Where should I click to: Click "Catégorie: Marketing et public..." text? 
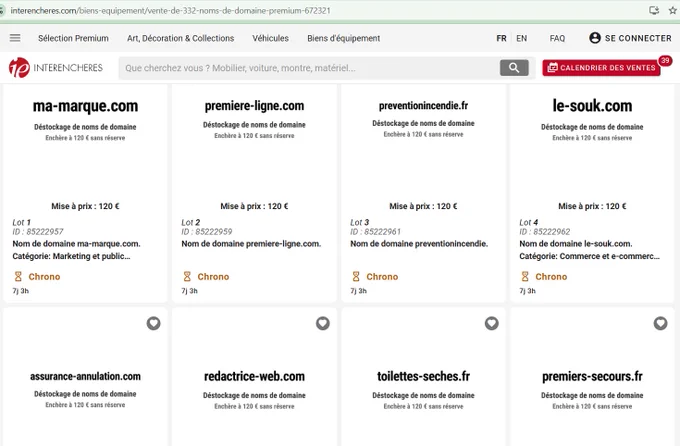tap(71, 256)
